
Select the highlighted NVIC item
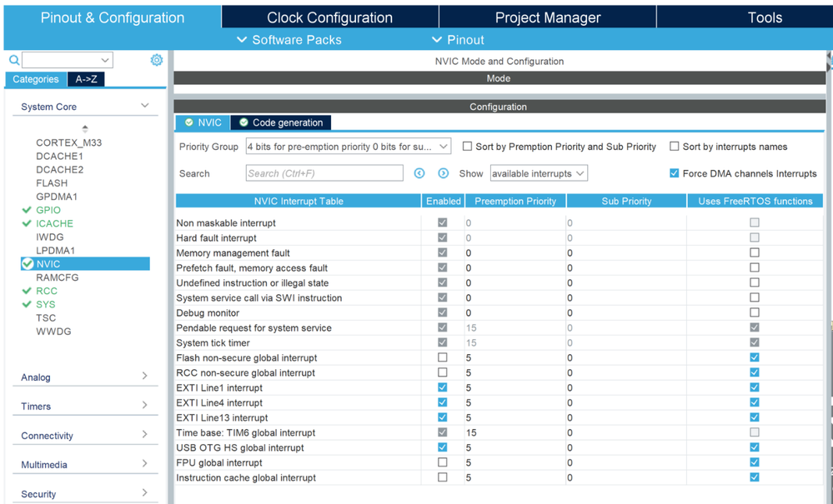(85, 264)
